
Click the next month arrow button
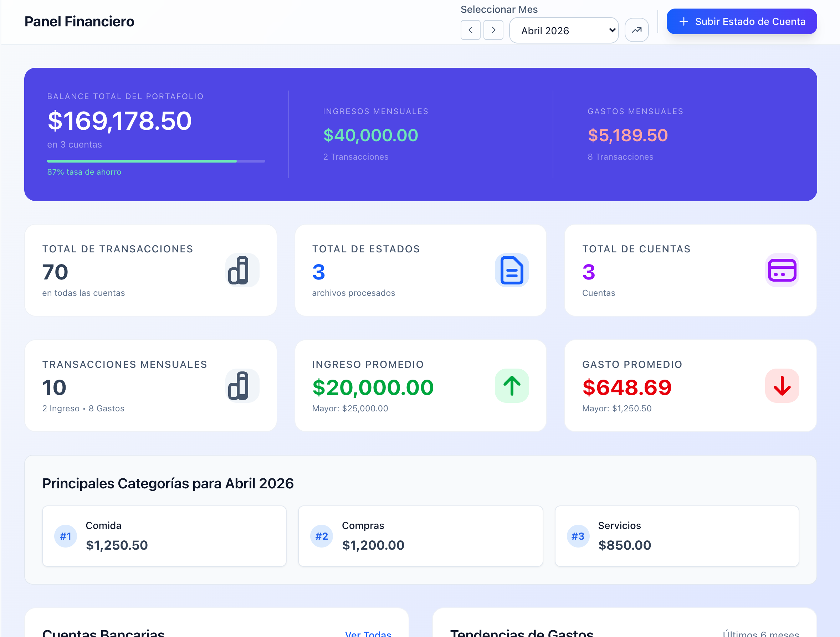point(493,30)
